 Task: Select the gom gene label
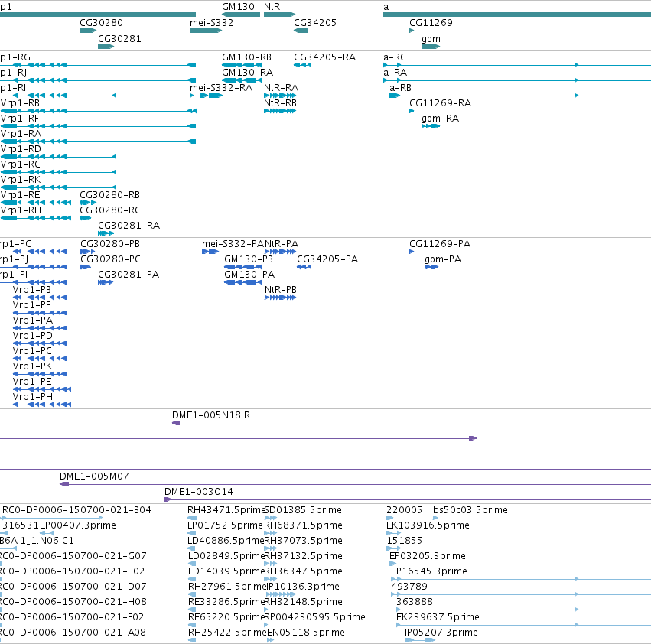coord(431,39)
